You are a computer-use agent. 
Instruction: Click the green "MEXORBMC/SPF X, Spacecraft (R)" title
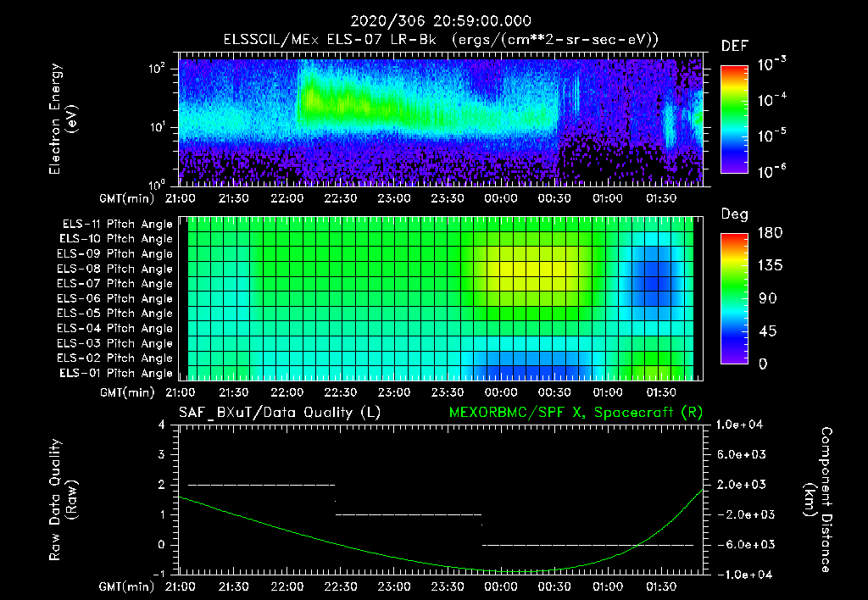click(576, 413)
